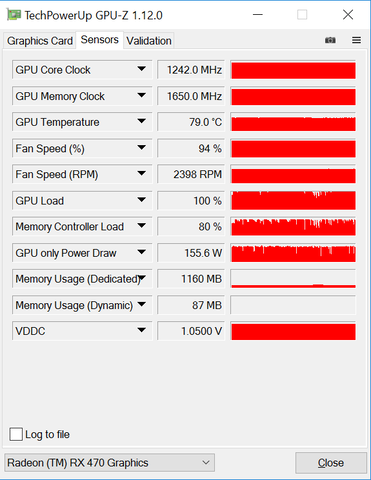
Task: Expand the GPU Core Clock dropdown arrow
Action: [x=142, y=69]
